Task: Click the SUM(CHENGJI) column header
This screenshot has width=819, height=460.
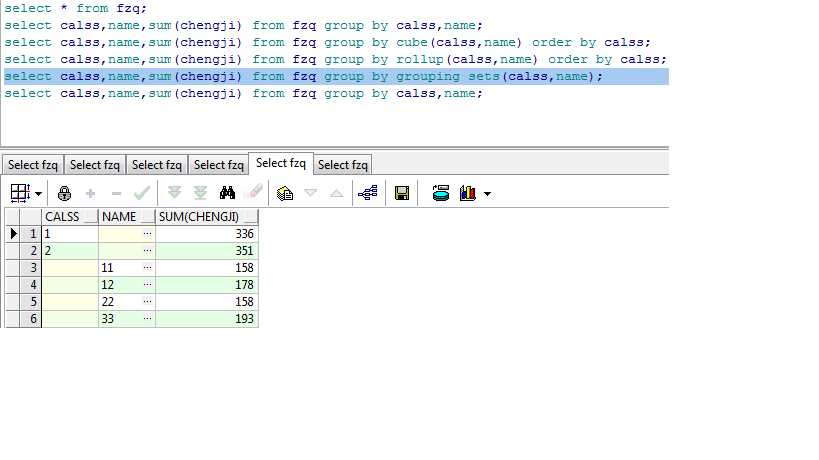Action: (207, 217)
